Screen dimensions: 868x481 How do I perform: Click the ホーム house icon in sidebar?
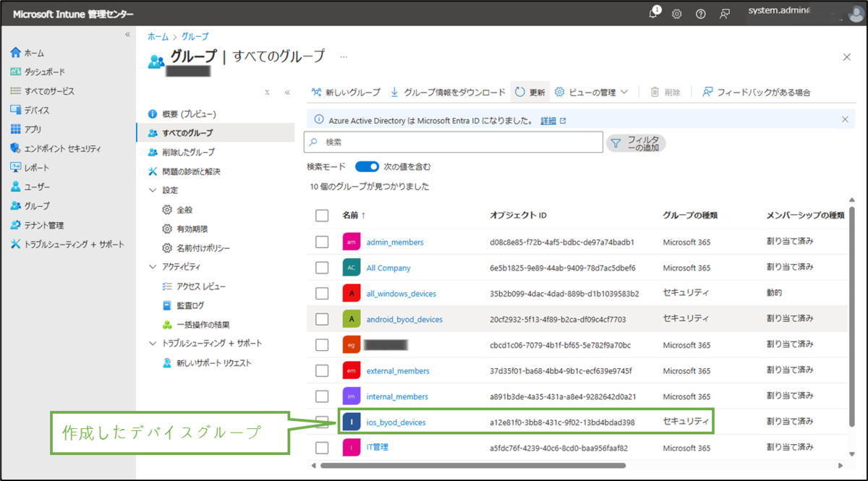[x=16, y=53]
